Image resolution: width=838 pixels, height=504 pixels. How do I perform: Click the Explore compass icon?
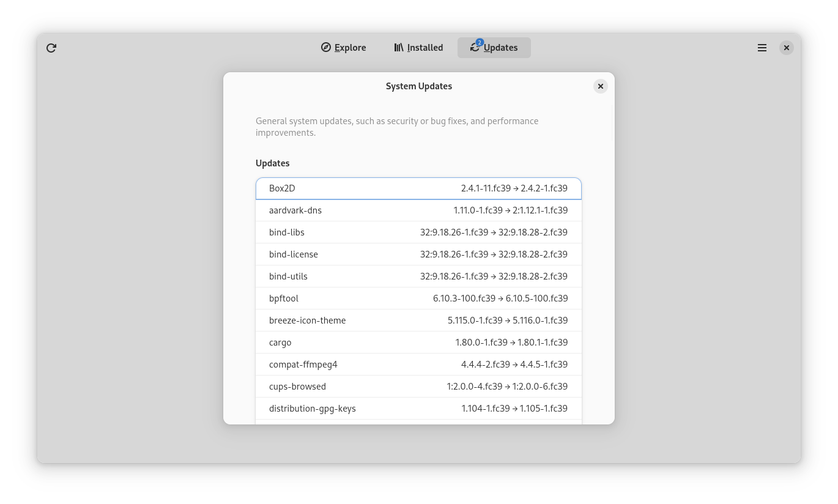click(326, 48)
